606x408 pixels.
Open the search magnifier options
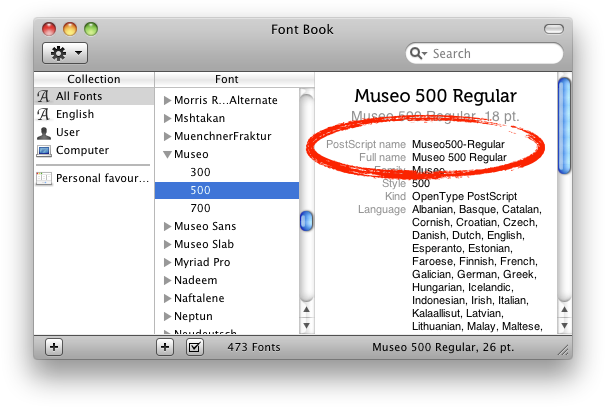[418, 53]
